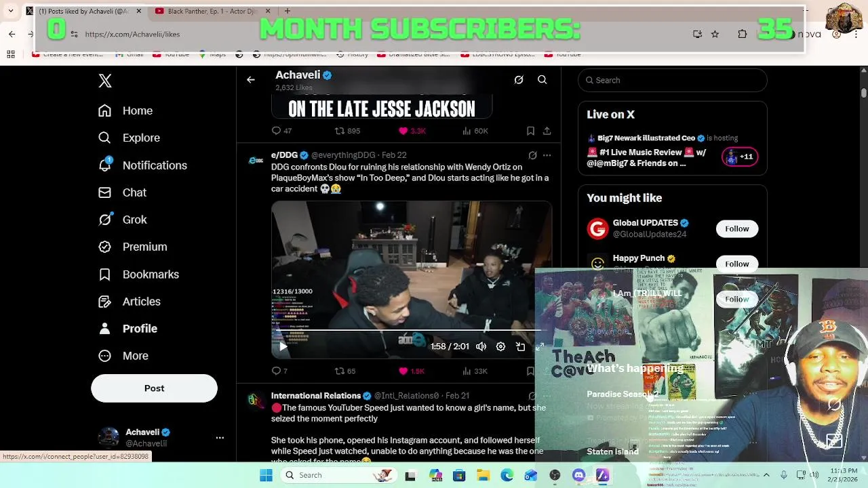Viewport: 868px width, 488px height.
Task: View analytics showing 60K views
Action: click(x=475, y=131)
